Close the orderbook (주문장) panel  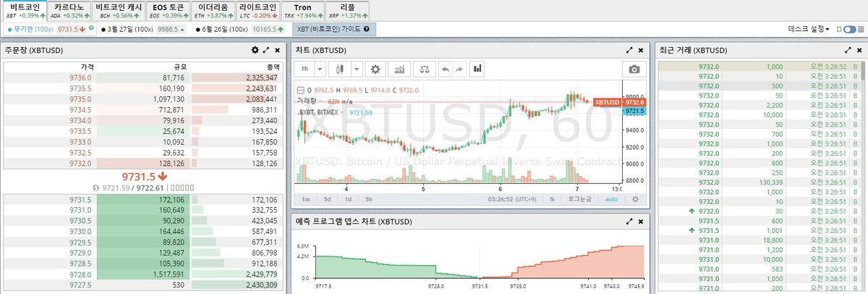point(277,50)
